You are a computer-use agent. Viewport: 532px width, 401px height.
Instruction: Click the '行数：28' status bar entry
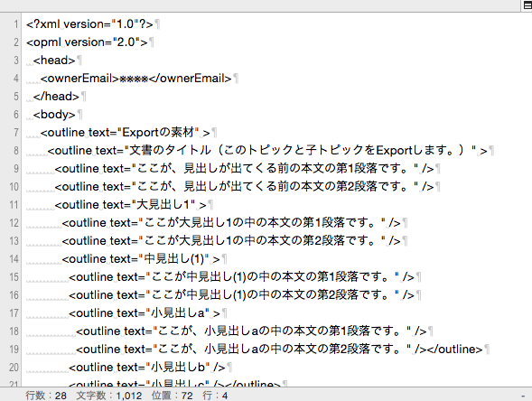pyautogui.click(x=46, y=396)
